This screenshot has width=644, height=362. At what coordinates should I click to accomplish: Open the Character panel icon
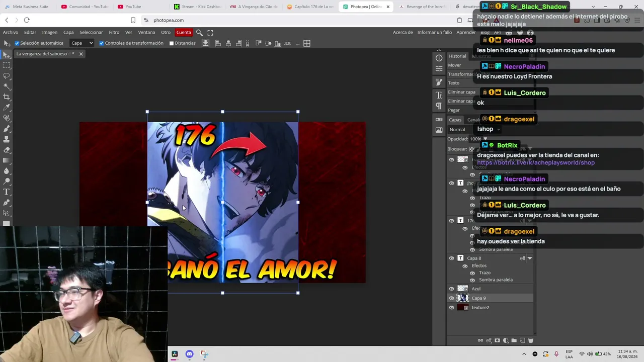(439, 95)
